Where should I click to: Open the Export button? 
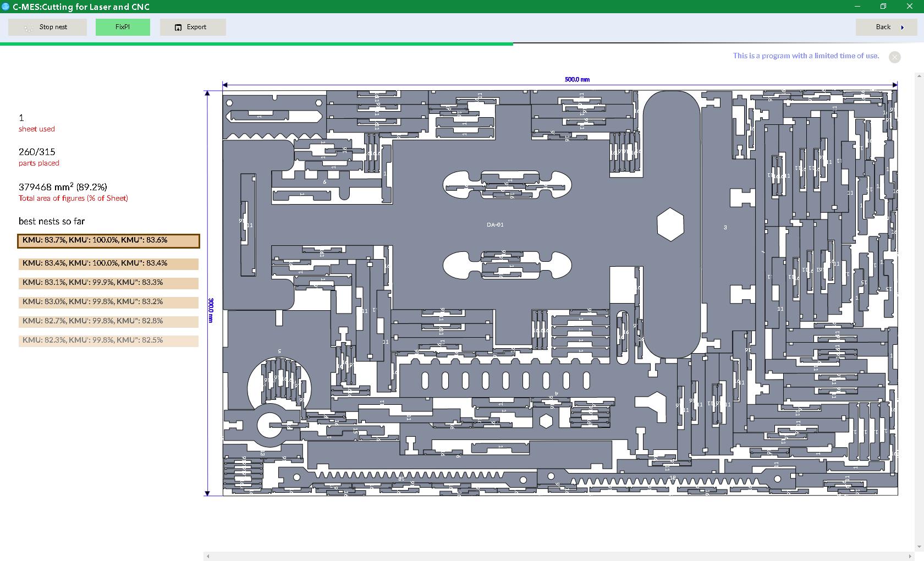[193, 27]
